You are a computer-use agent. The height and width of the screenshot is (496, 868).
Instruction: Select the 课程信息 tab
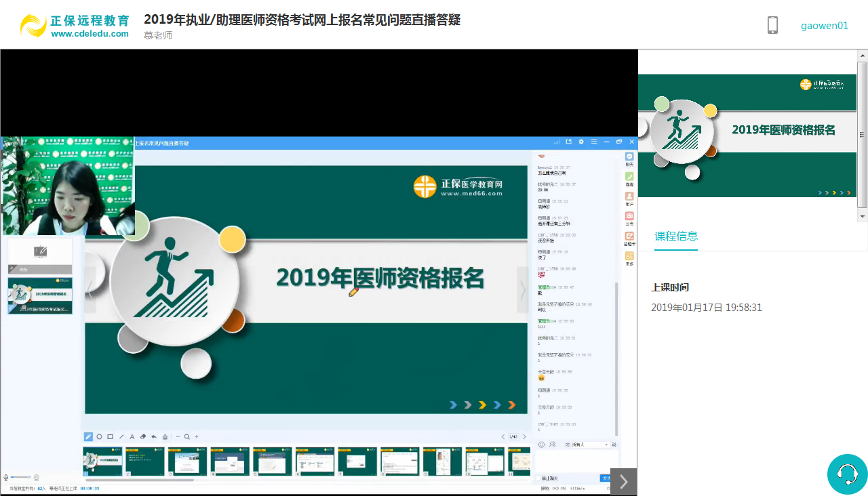coord(676,236)
